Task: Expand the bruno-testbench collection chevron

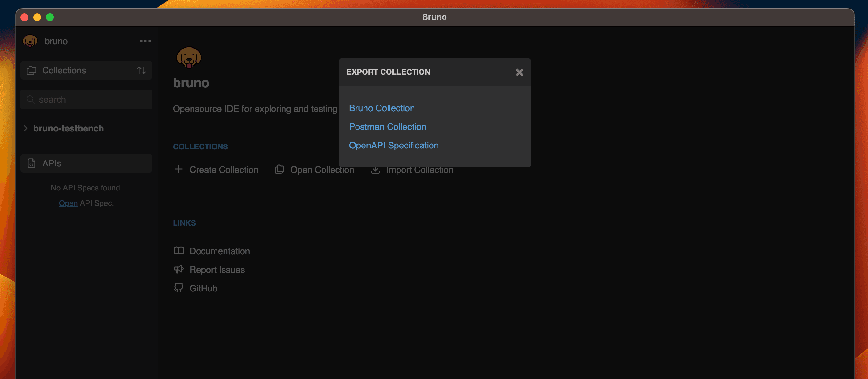Action: pyautogui.click(x=25, y=128)
